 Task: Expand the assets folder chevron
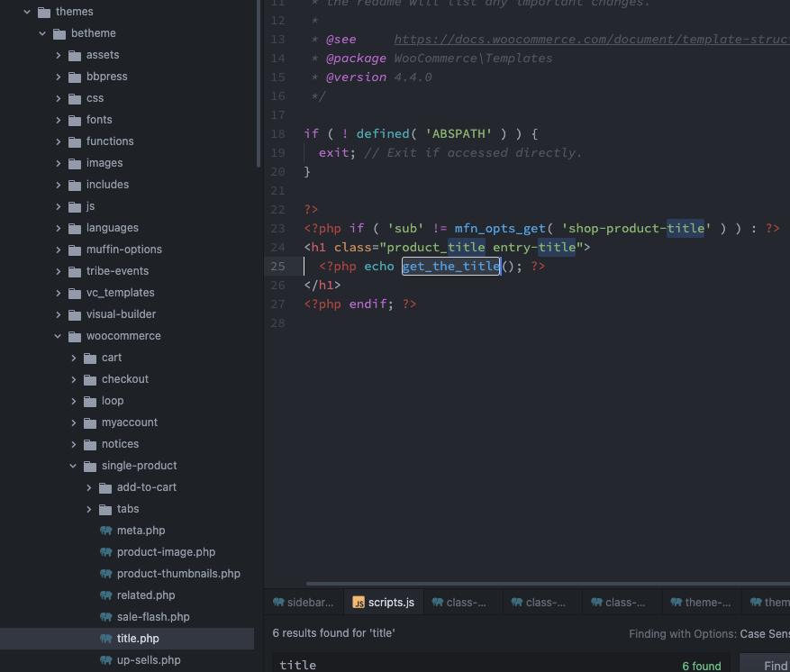tap(58, 55)
